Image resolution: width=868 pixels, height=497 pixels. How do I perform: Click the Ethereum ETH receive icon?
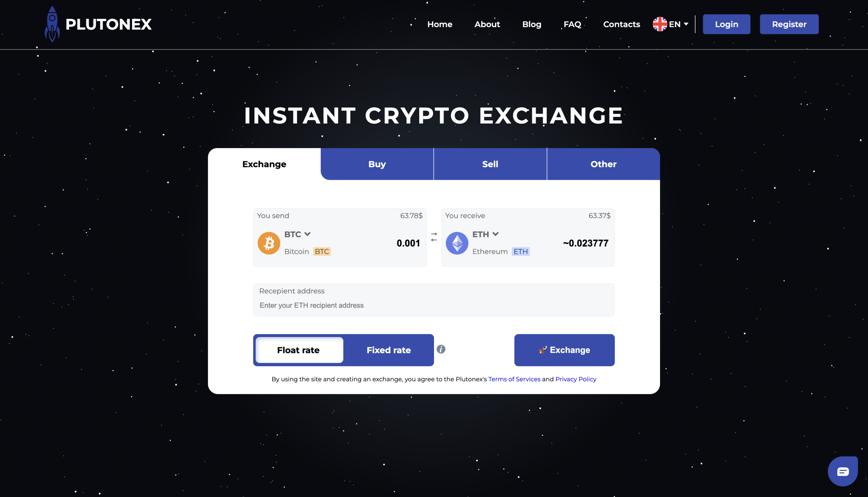point(457,242)
